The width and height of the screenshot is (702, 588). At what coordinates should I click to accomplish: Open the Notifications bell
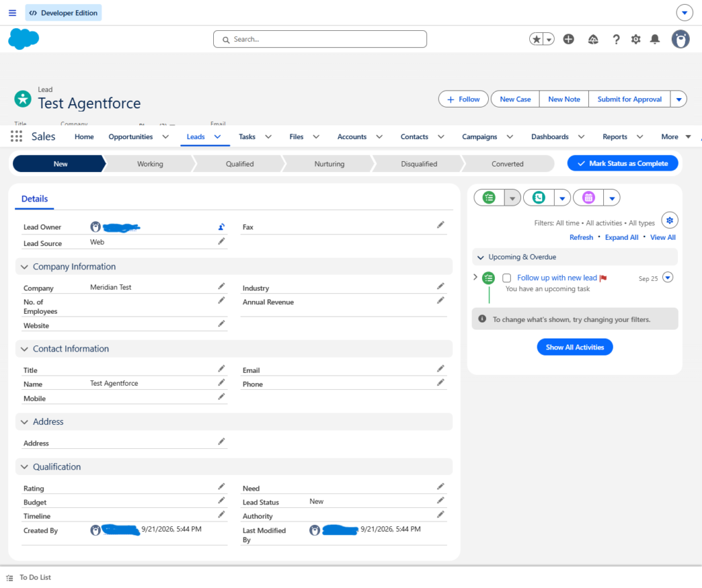click(x=655, y=39)
